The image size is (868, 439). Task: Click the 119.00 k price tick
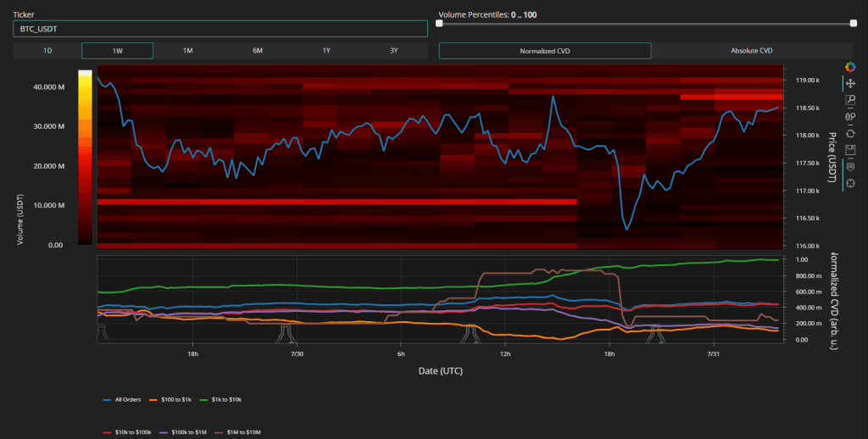(x=808, y=81)
